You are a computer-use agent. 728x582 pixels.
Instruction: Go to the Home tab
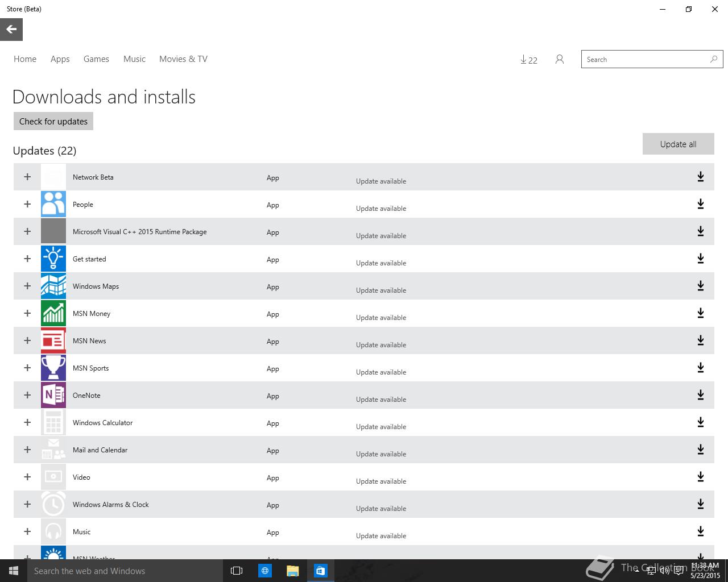[x=25, y=59]
